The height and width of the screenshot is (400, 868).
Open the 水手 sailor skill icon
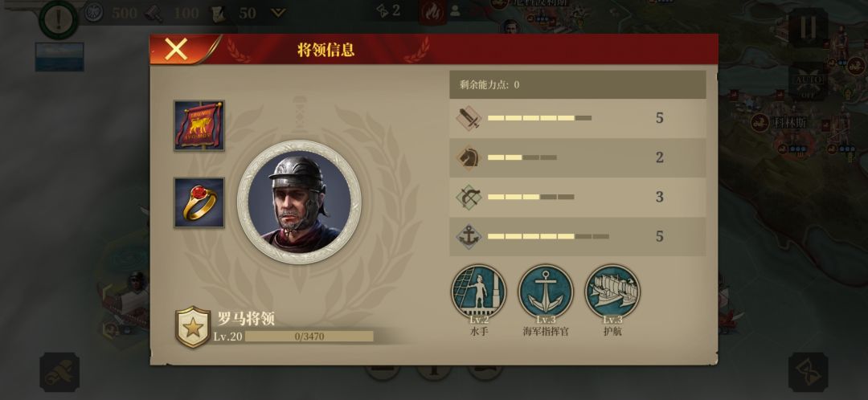coord(479,292)
